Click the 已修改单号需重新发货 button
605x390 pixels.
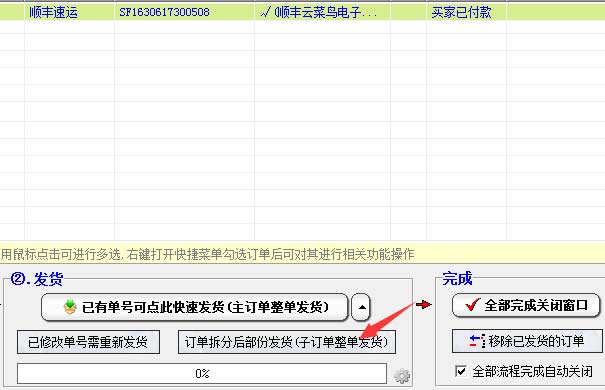88,342
